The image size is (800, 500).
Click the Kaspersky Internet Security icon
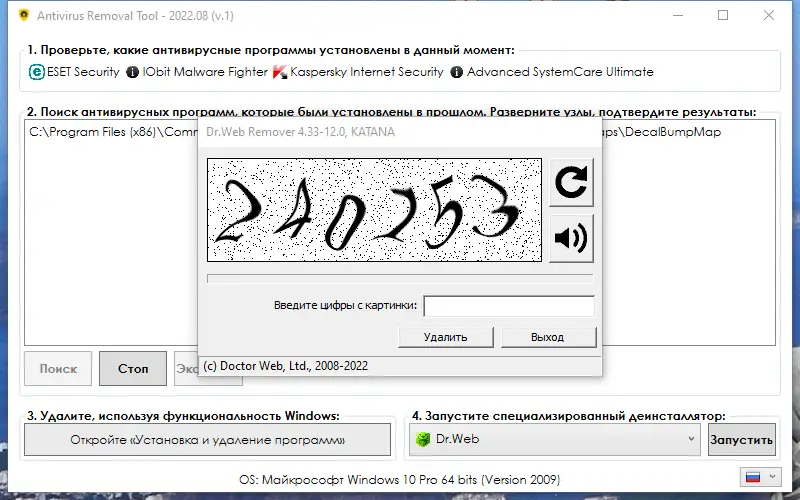click(x=280, y=72)
